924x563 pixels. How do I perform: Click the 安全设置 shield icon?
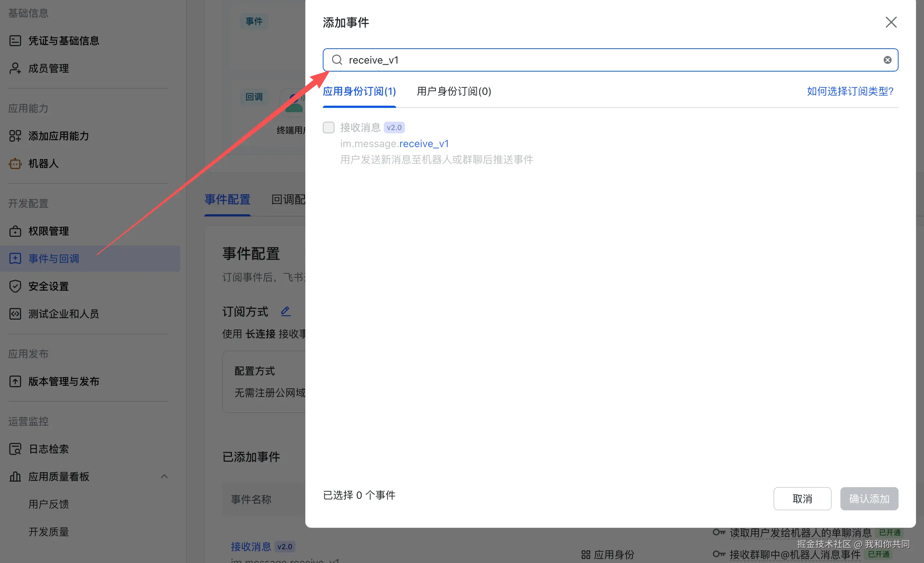coord(15,286)
